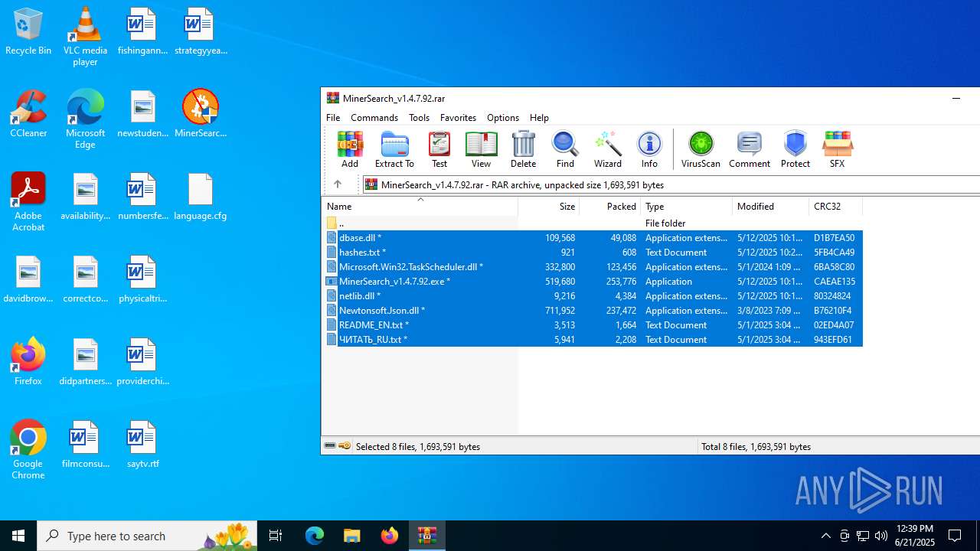
Task: Open the Favorites menu
Action: [458, 118]
